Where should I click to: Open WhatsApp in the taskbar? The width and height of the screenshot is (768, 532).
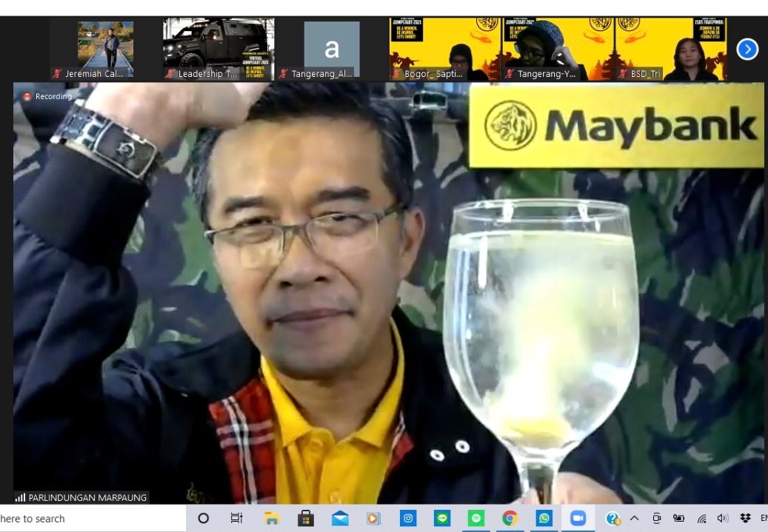544,519
